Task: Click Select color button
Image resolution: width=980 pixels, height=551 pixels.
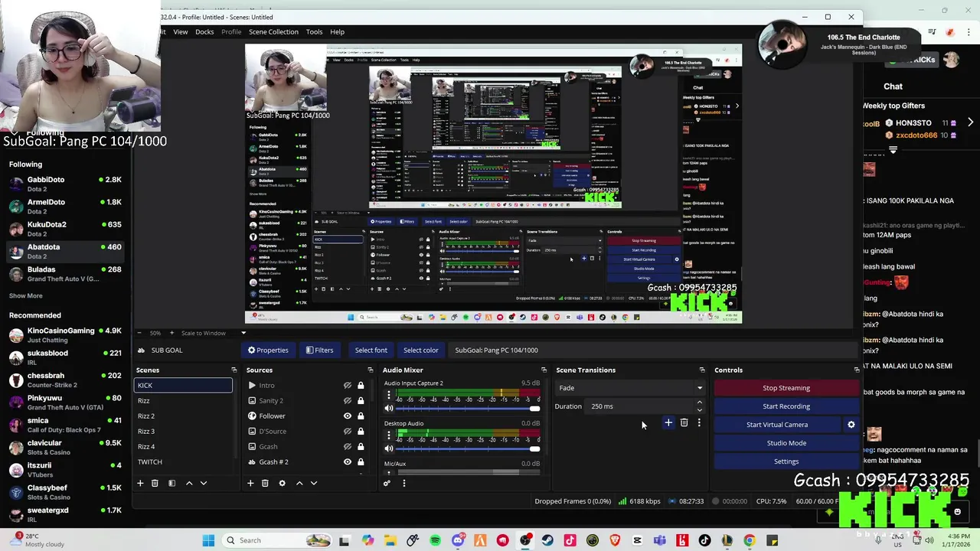Action: pyautogui.click(x=421, y=350)
